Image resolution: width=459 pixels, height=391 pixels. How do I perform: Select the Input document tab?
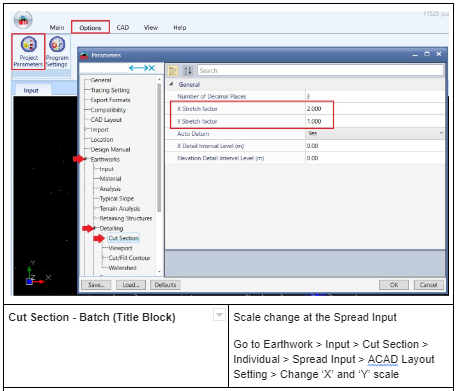tap(31, 90)
